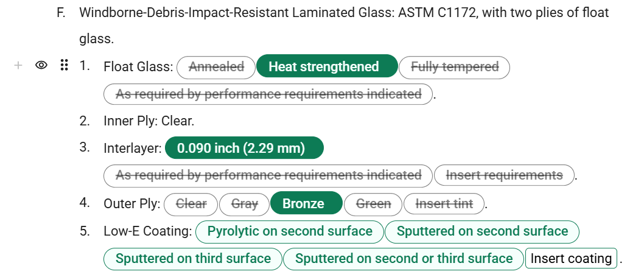The image size is (644, 277).
Task: Toggle the eye visibility icon for item 1
Action: pos(41,65)
